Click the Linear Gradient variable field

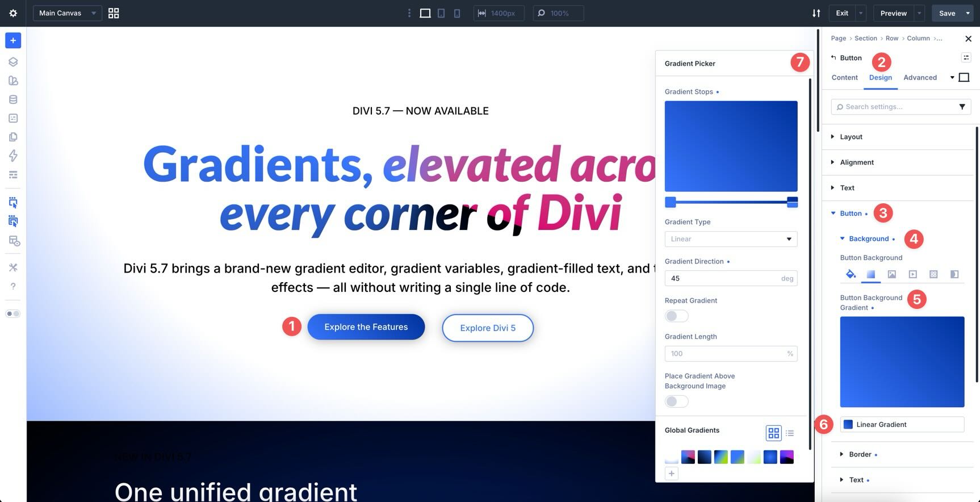click(902, 424)
